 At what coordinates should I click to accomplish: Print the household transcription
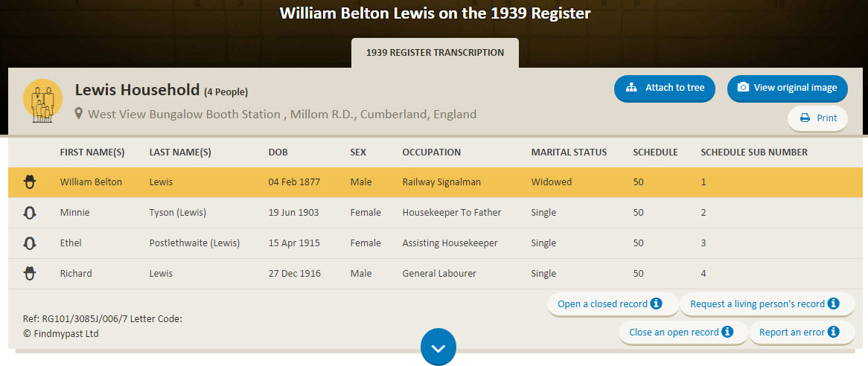pos(817,118)
